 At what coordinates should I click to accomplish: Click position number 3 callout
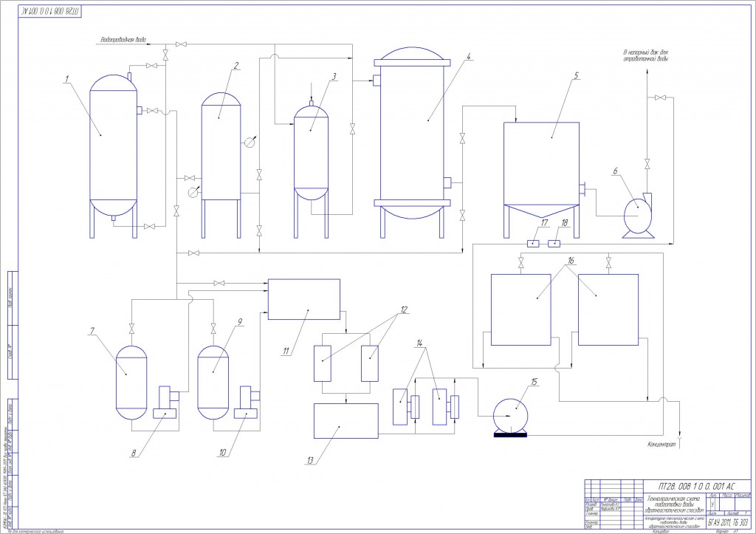tap(333, 76)
